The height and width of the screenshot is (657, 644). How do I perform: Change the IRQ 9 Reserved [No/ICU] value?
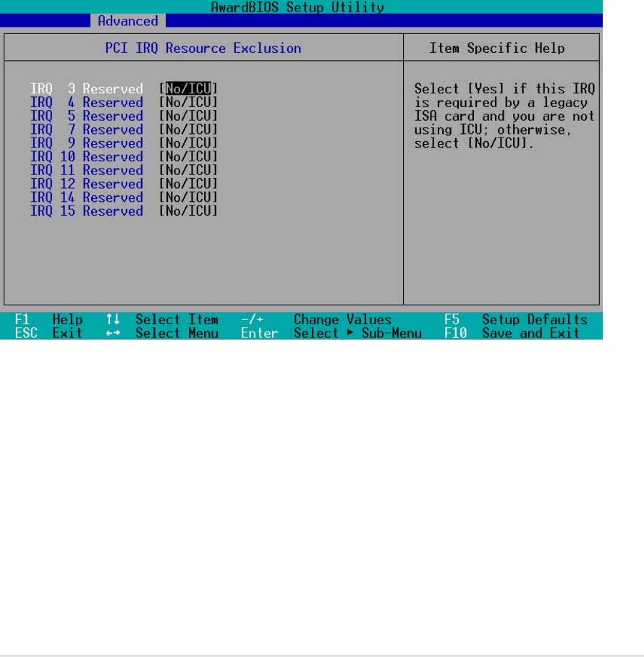pos(188,143)
